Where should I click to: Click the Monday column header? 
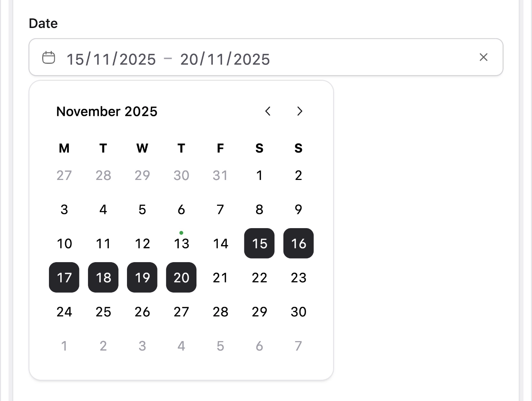click(64, 148)
